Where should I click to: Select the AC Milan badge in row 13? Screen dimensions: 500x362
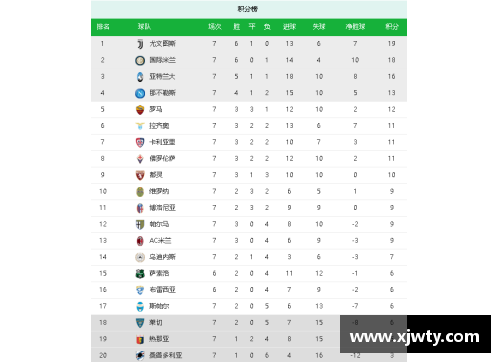(140, 241)
